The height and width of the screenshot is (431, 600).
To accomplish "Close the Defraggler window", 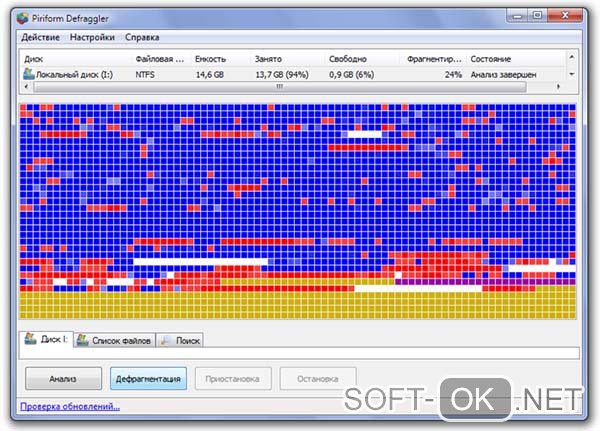I will (x=565, y=15).
